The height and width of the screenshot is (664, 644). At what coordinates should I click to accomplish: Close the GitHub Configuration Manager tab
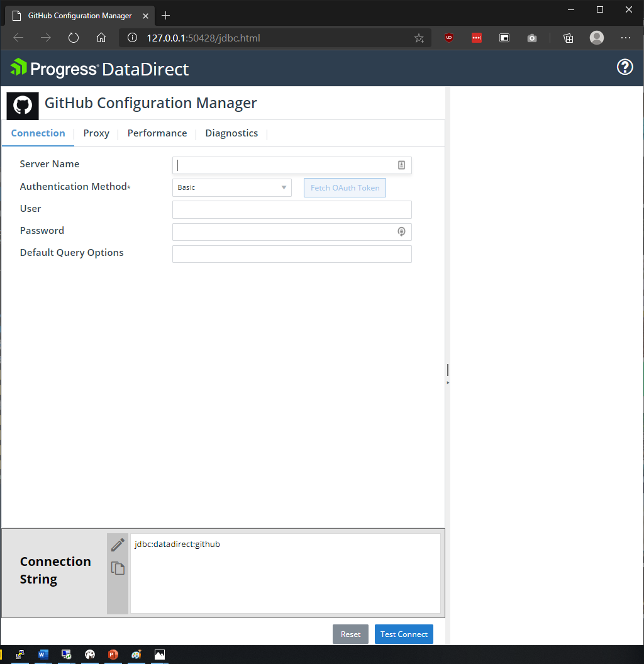coord(145,16)
